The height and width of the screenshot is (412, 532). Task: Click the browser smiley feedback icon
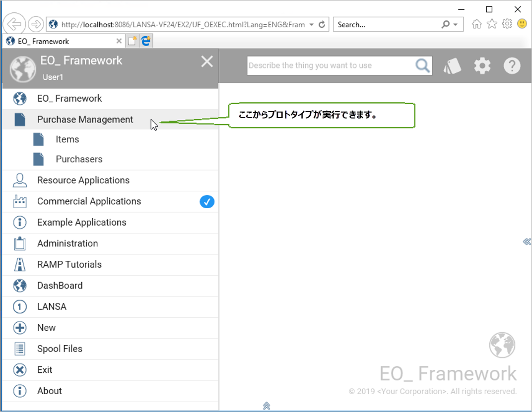pyautogui.click(x=522, y=24)
